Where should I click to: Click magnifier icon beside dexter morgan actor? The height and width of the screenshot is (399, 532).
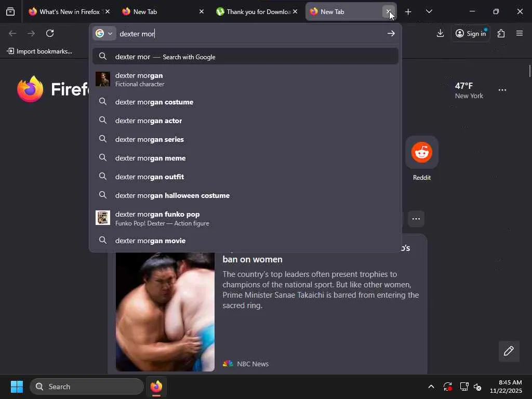[103, 120]
